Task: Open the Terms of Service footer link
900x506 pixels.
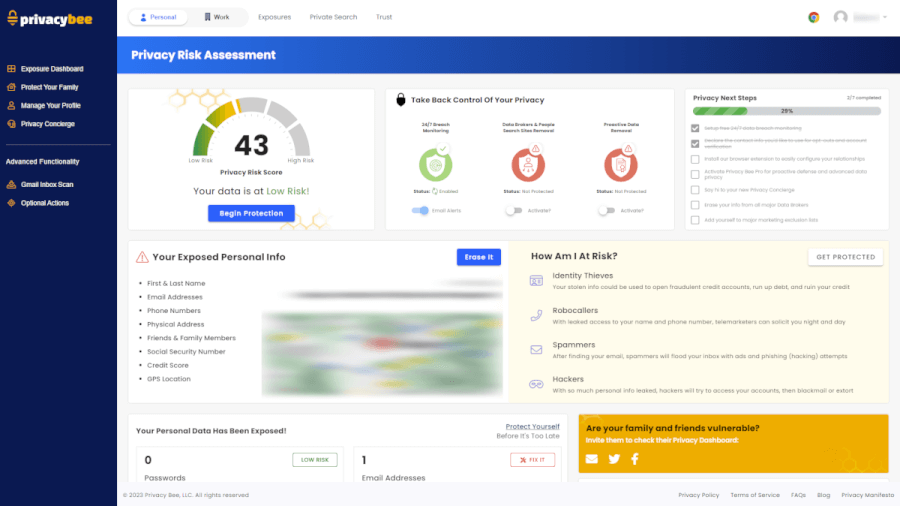Action: (755, 495)
